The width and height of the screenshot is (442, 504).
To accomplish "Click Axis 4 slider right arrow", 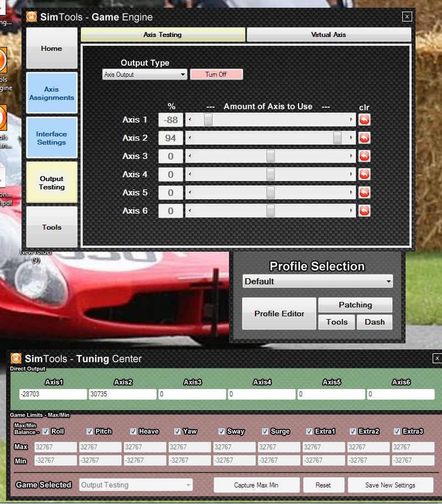I will pyautogui.click(x=352, y=174).
